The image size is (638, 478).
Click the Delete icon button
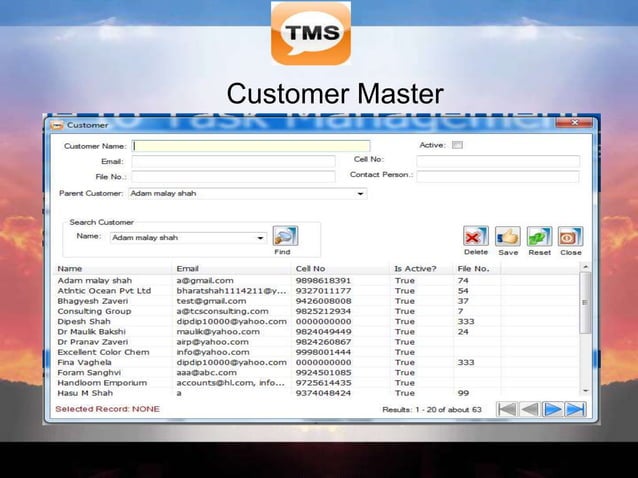[x=476, y=236]
